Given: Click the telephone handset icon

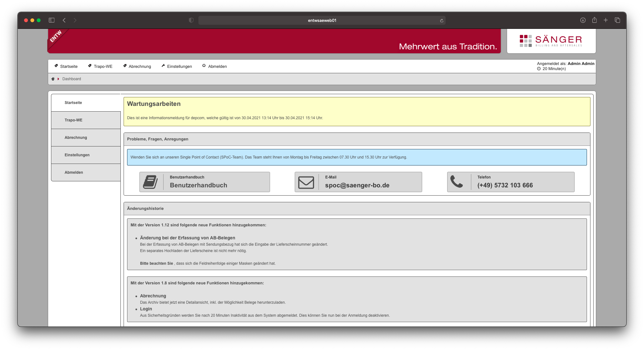Looking at the screenshot, I should point(457,182).
